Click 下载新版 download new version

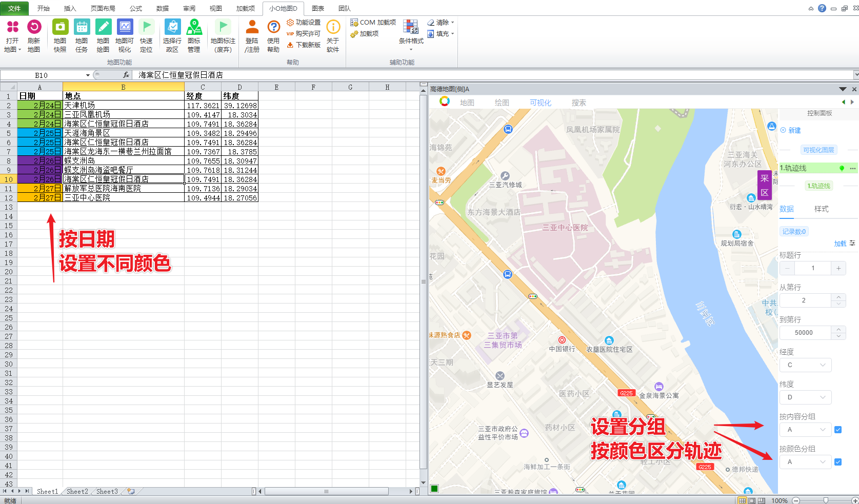(304, 45)
